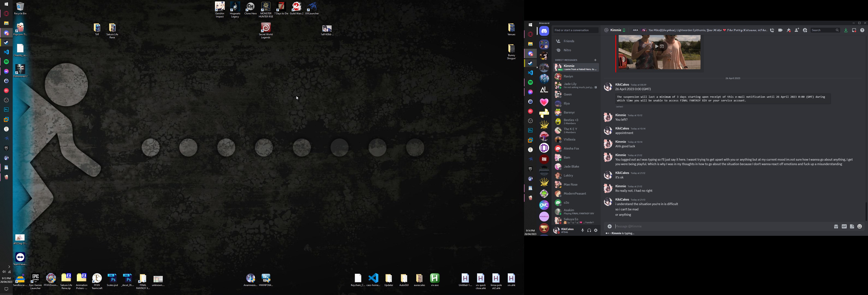Open the DM with Mae Rose

click(x=575, y=185)
